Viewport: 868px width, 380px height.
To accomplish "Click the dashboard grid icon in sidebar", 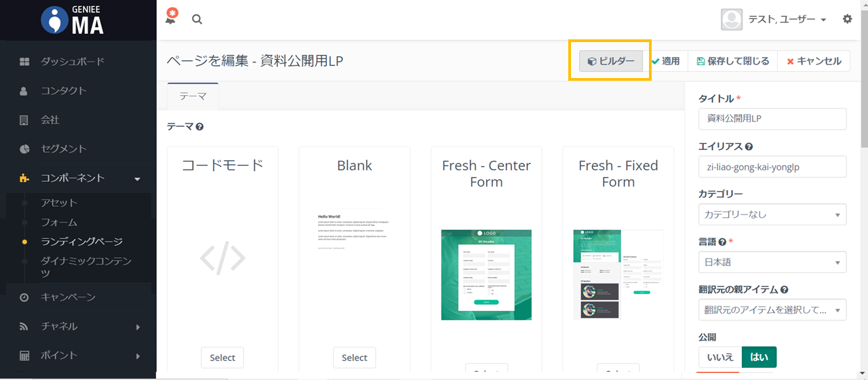I will (x=24, y=62).
